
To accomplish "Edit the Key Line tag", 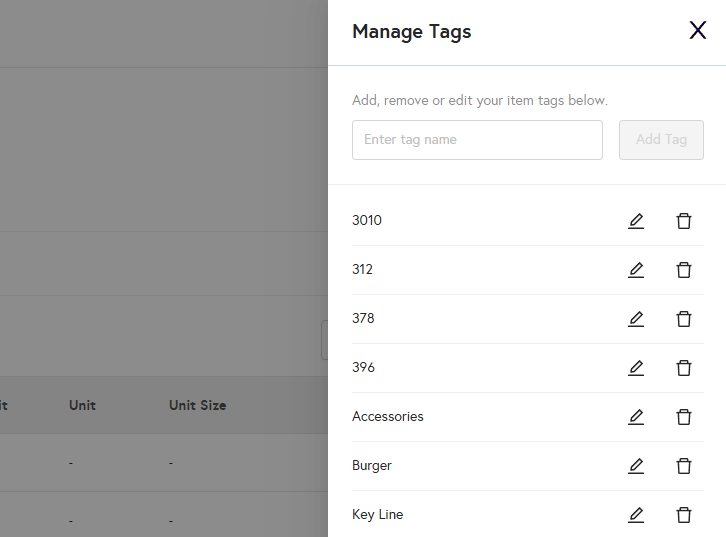I will [x=636, y=515].
